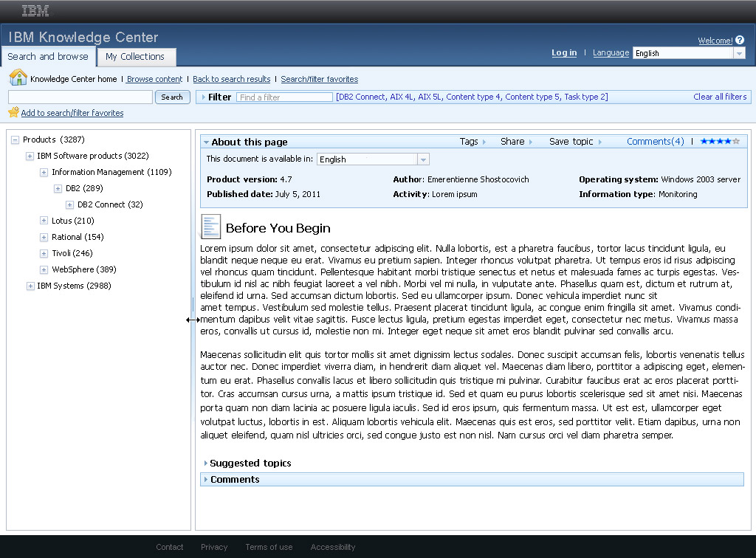
Task: Switch to My Collections tab
Action: (x=135, y=57)
